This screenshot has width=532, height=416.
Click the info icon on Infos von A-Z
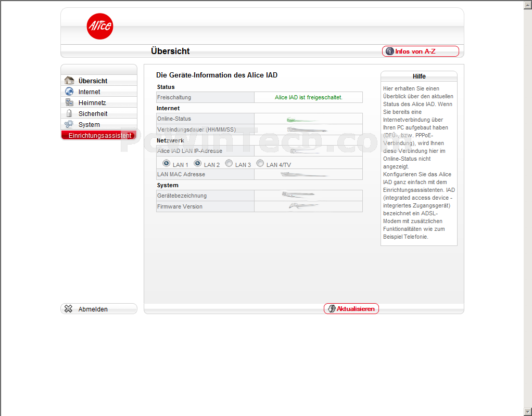(390, 51)
